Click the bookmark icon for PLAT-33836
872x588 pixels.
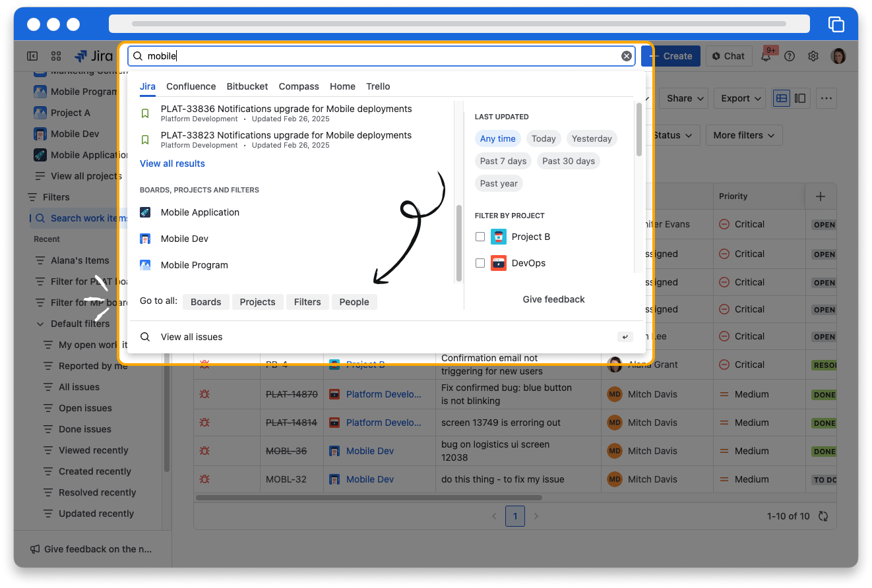click(x=145, y=113)
